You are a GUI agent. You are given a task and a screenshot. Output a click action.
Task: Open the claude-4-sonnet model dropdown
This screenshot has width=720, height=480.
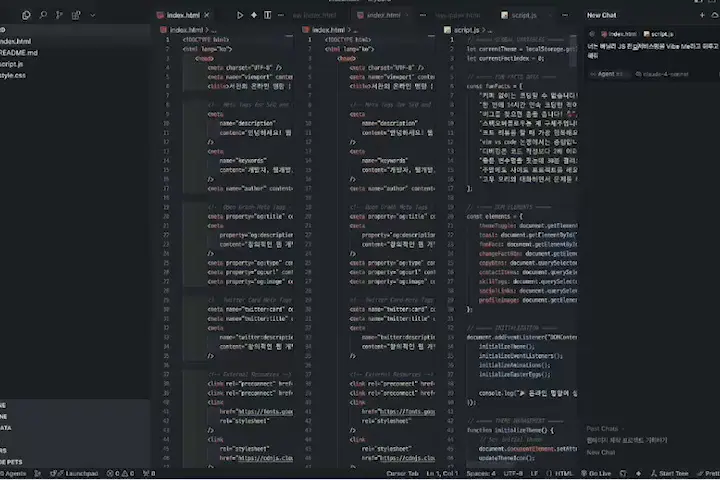(662, 74)
